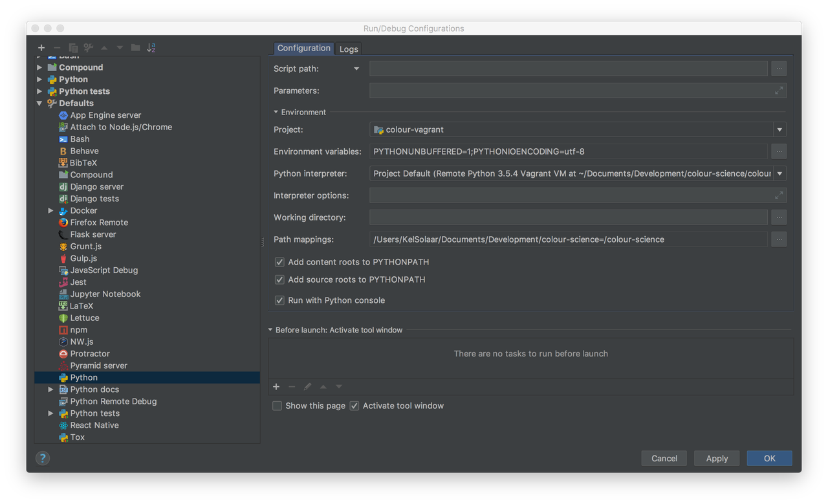Expand the Docker defaults node

point(50,211)
